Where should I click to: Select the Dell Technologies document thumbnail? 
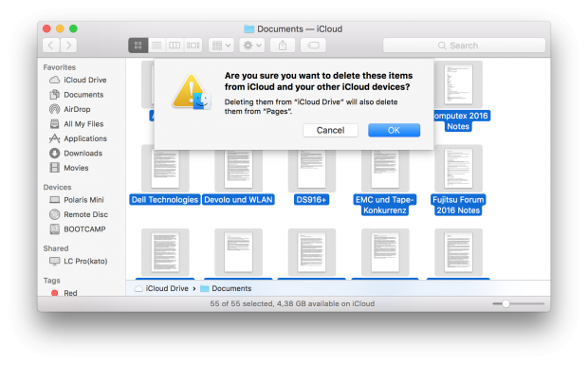[x=165, y=169]
